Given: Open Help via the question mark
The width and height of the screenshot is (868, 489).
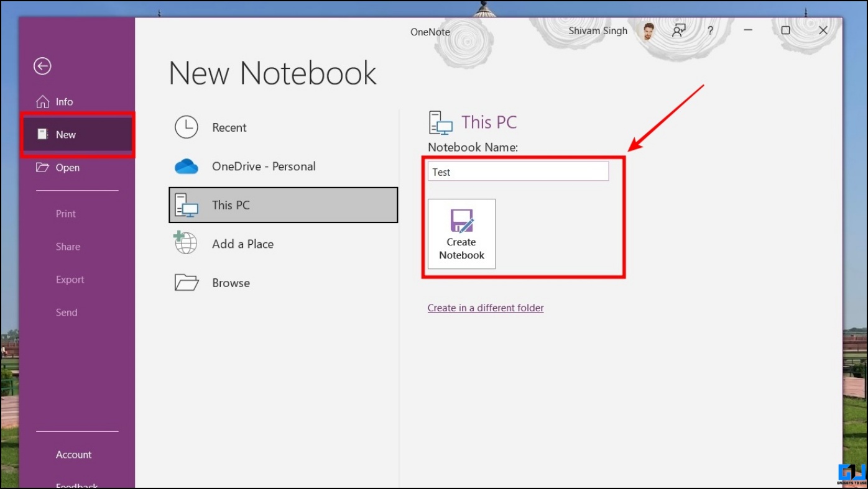Looking at the screenshot, I should tap(710, 30).
